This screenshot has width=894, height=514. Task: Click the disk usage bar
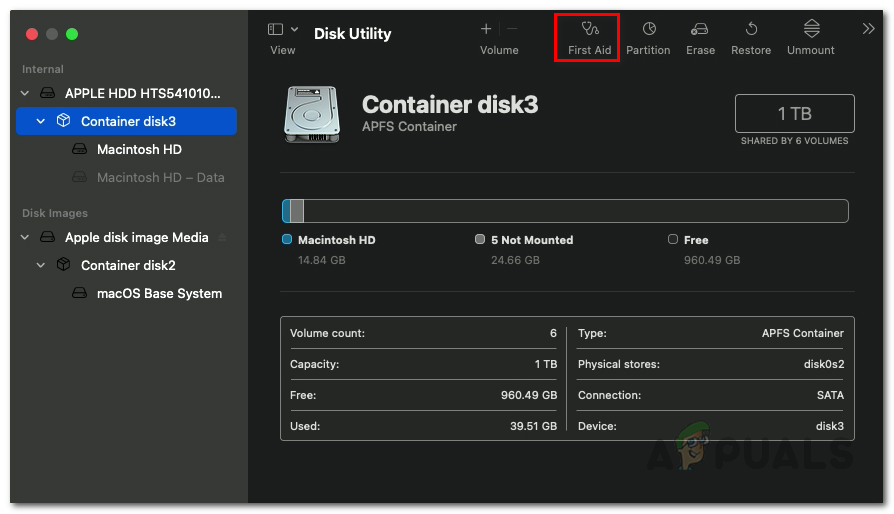565,211
